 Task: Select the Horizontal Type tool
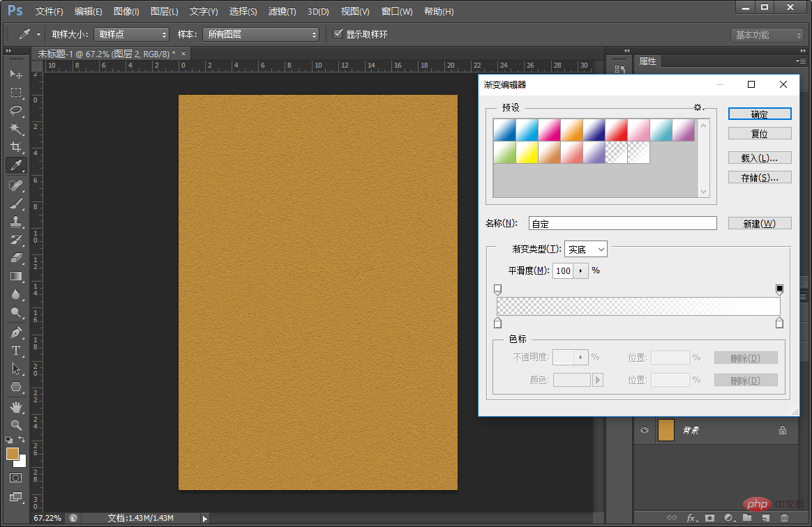point(16,351)
